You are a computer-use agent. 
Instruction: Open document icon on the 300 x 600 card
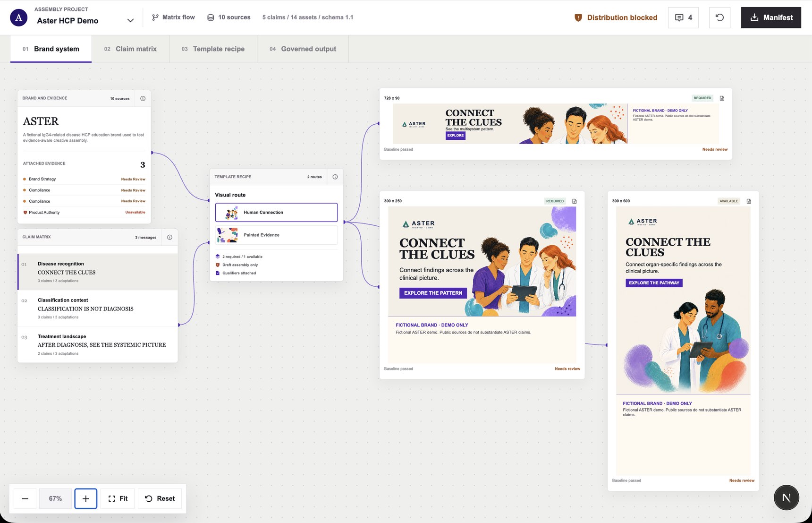749,201
